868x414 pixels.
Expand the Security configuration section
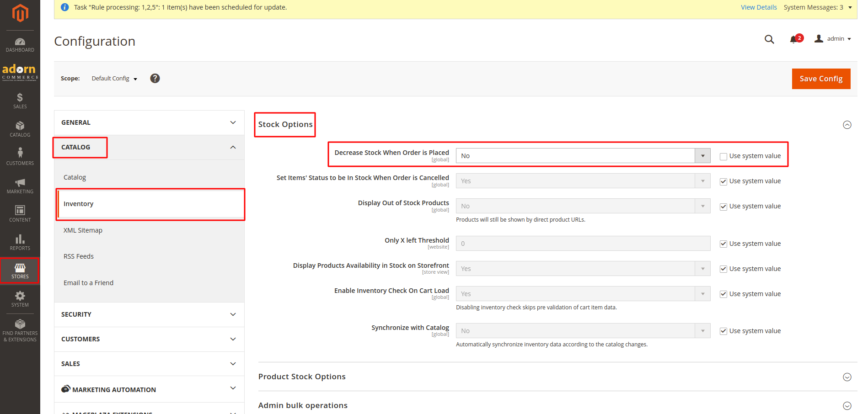point(149,314)
